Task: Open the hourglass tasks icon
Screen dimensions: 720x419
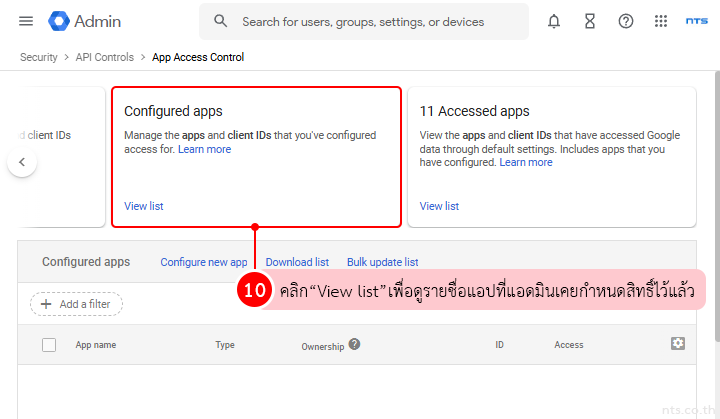Action: point(590,21)
